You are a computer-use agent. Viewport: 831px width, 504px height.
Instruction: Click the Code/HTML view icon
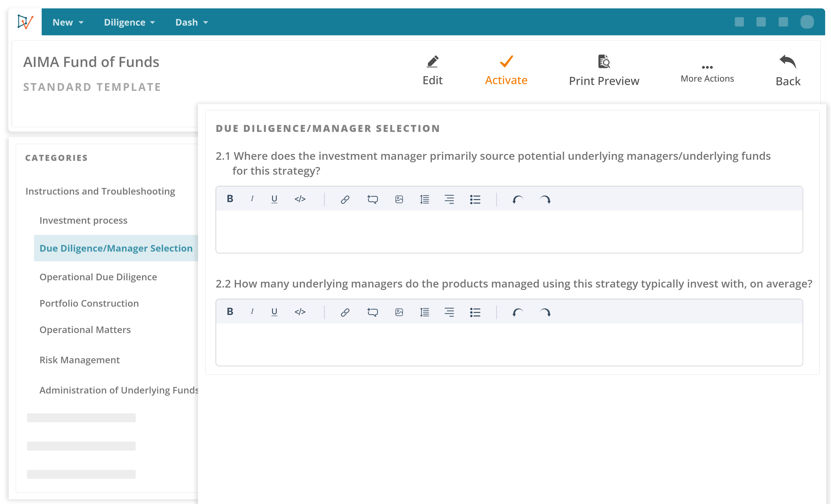coord(300,199)
